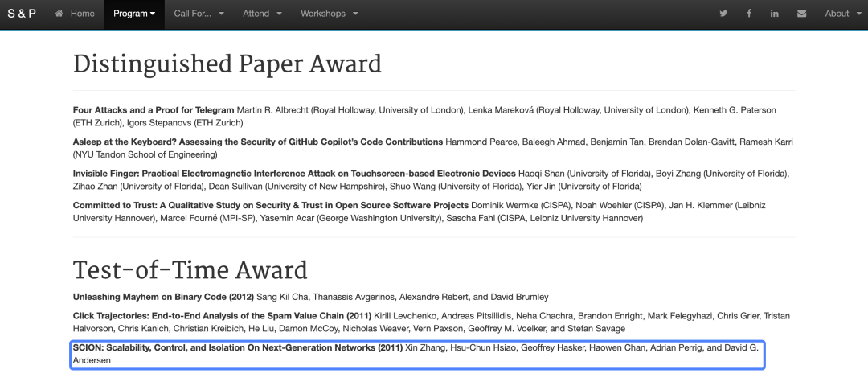Click the S & P site logo

pyautogui.click(x=23, y=14)
